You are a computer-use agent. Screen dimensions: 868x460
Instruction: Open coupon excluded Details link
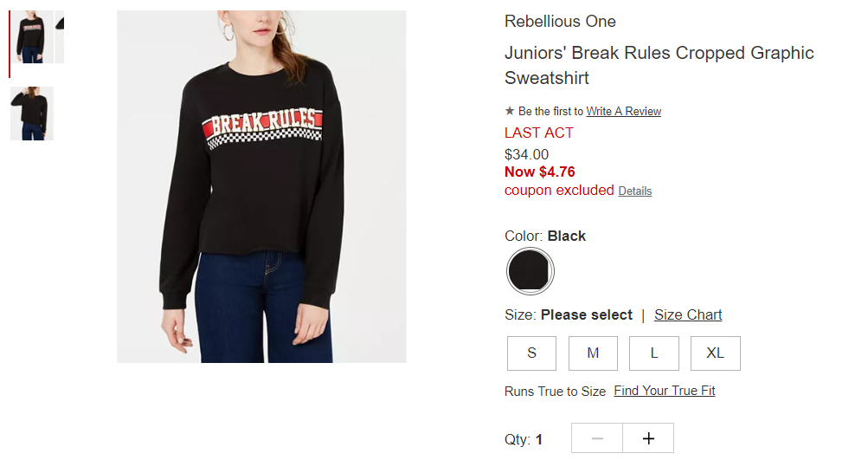pyautogui.click(x=635, y=191)
